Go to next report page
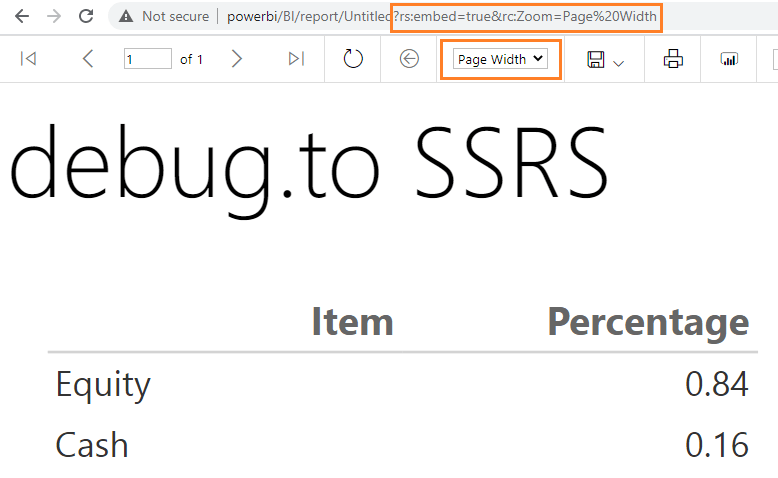778x478 pixels. click(237, 59)
